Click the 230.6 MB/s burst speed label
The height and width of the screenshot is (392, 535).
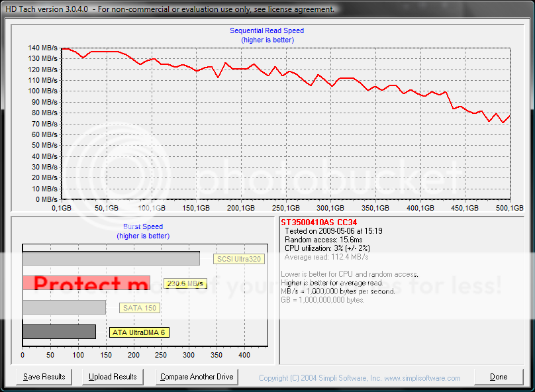(x=185, y=283)
